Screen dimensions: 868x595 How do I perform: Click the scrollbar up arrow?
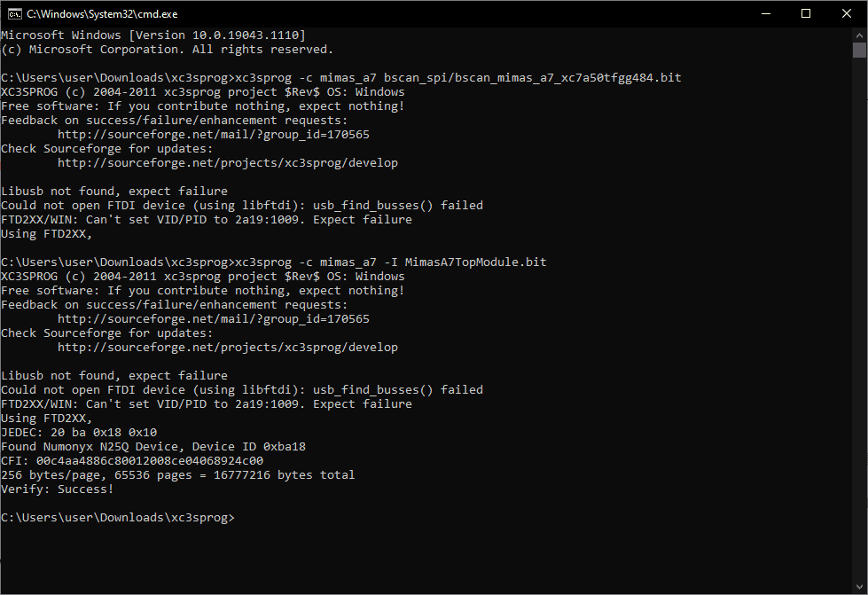[x=859, y=34]
